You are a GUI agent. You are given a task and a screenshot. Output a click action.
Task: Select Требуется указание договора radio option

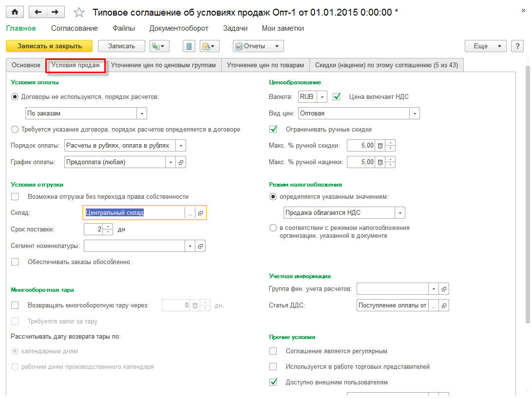(x=15, y=130)
